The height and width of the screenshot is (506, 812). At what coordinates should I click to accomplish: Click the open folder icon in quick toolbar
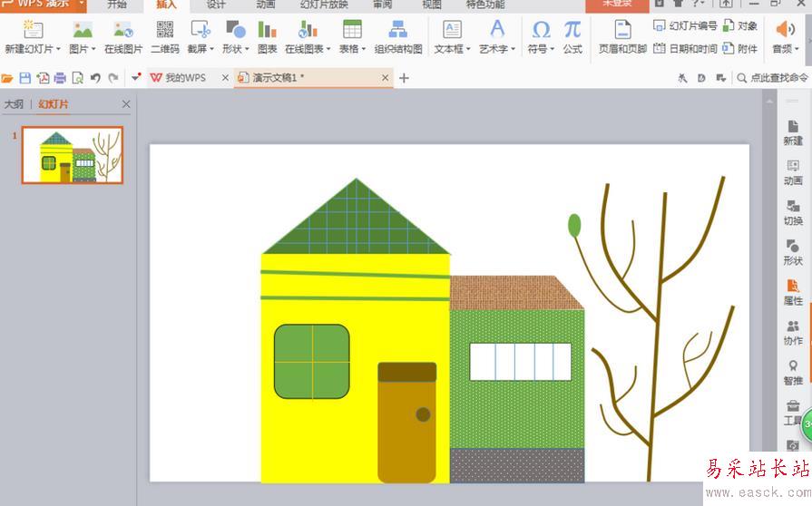point(7,78)
